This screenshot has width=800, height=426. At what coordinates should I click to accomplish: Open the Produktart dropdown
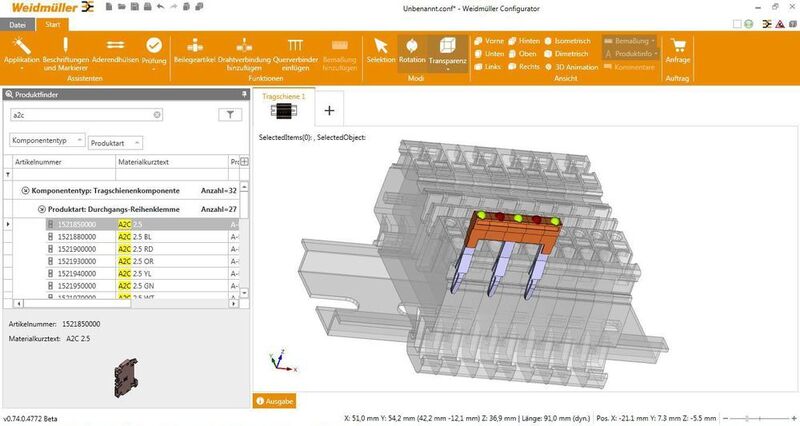pyautogui.click(x=116, y=142)
